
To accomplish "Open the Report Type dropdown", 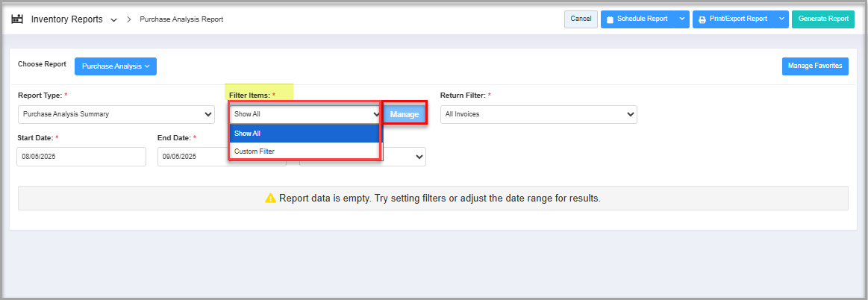I will [116, 114].
